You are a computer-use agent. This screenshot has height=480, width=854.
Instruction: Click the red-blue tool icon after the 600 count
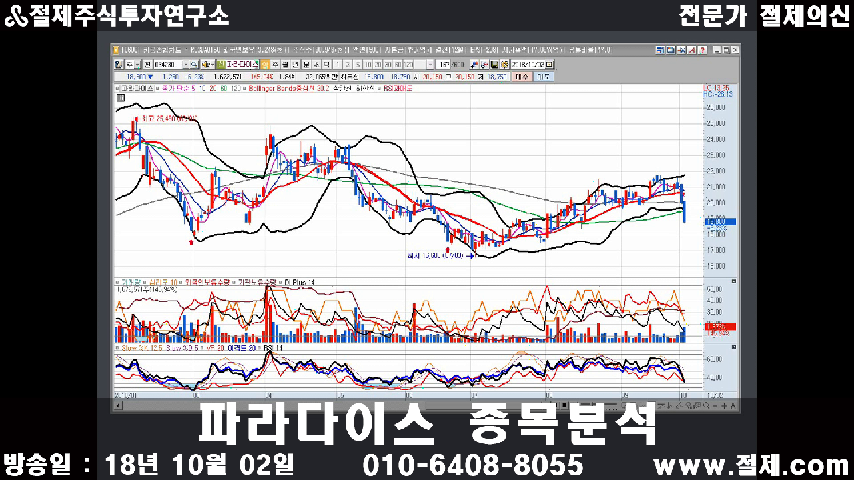pyautogui.click(x=474, y=64)
